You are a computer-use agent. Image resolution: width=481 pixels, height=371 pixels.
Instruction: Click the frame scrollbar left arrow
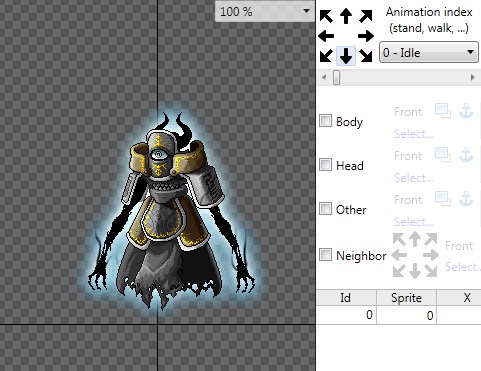[324, 78]
